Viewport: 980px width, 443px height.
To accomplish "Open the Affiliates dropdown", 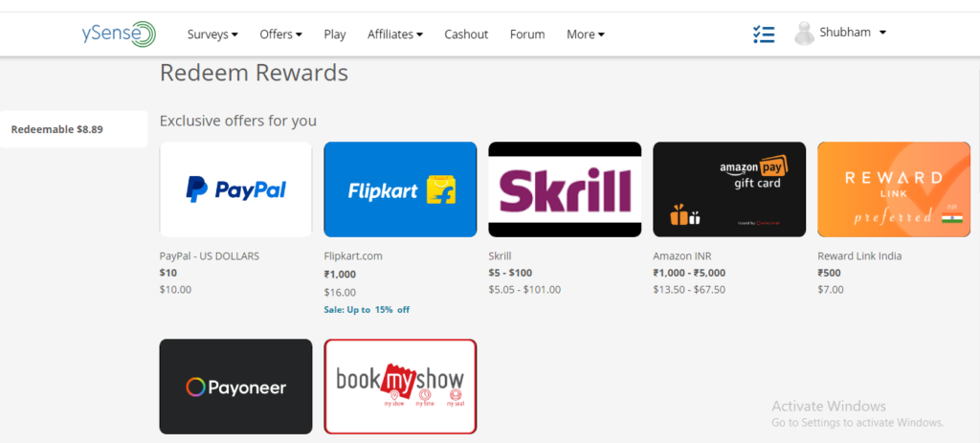I will (395, 34).
